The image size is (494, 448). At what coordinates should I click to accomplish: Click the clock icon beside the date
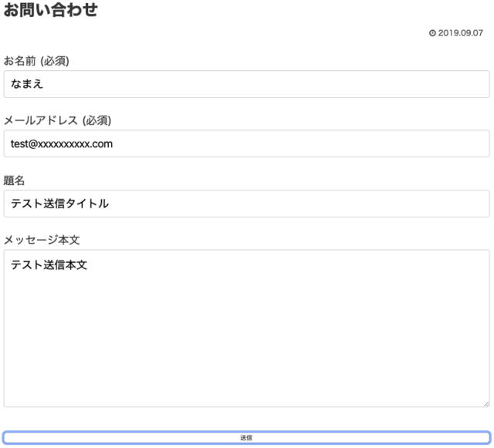(x=432, y=33)
